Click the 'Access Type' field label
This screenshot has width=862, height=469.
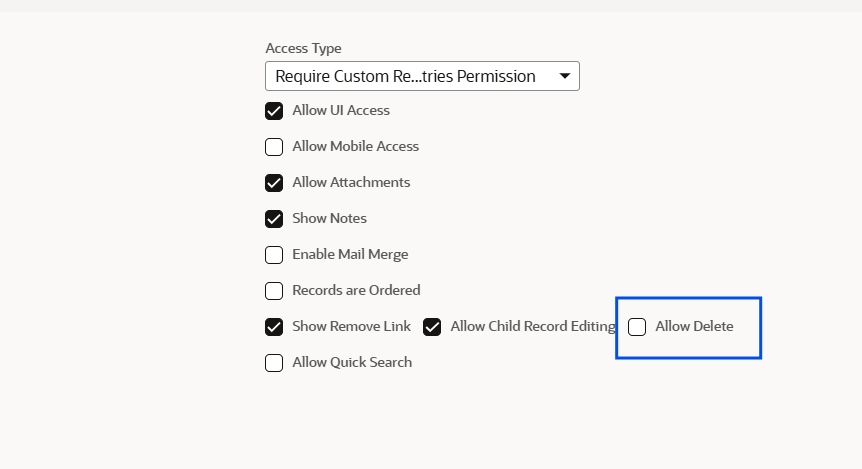point(303,48)
